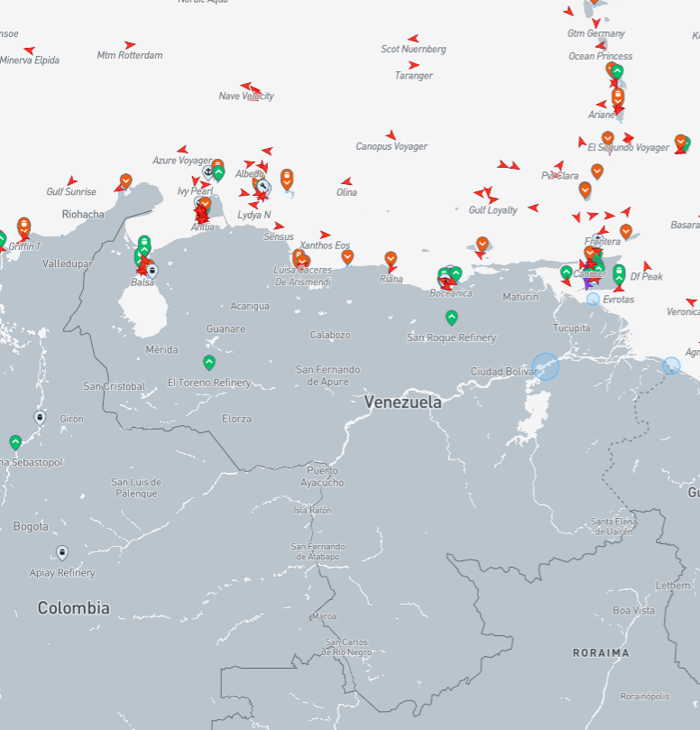Screen dimensions: 700x730
Task: Click the green tank marker above Balsa
Action: pos(144,245)
